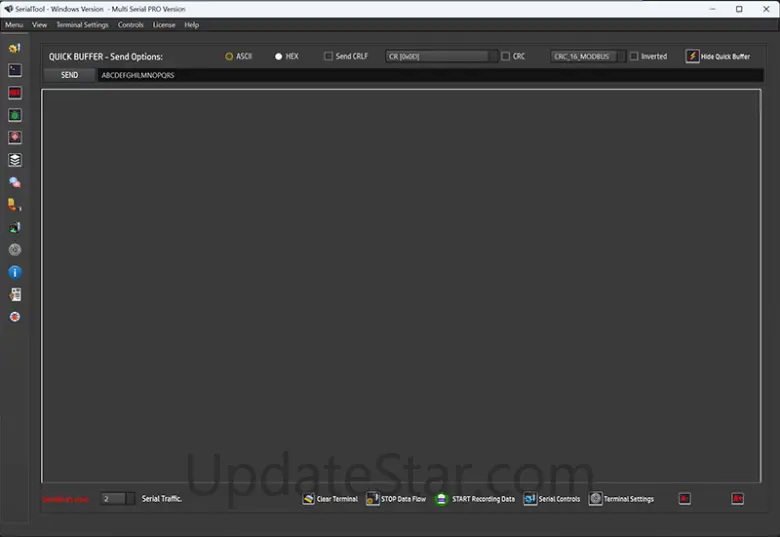Toggle the Inverted checkbox
The width and height of the screenshot is (780, 537).
pos(634,56)
